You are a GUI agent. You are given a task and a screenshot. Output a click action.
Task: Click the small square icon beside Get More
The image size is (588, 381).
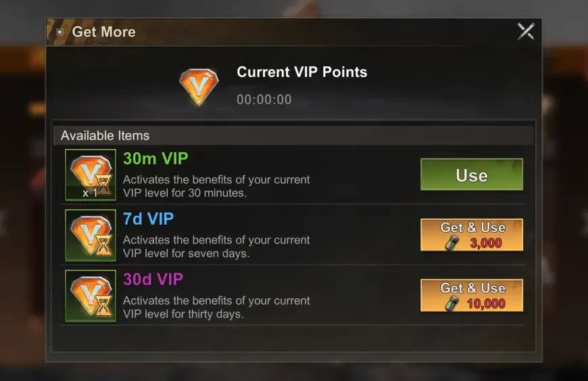(59, 32)
